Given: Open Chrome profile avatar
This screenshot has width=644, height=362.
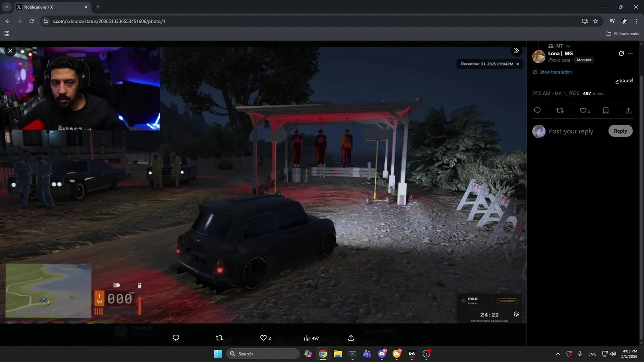Looking at the screenshot, I should (x=624, y=21).
